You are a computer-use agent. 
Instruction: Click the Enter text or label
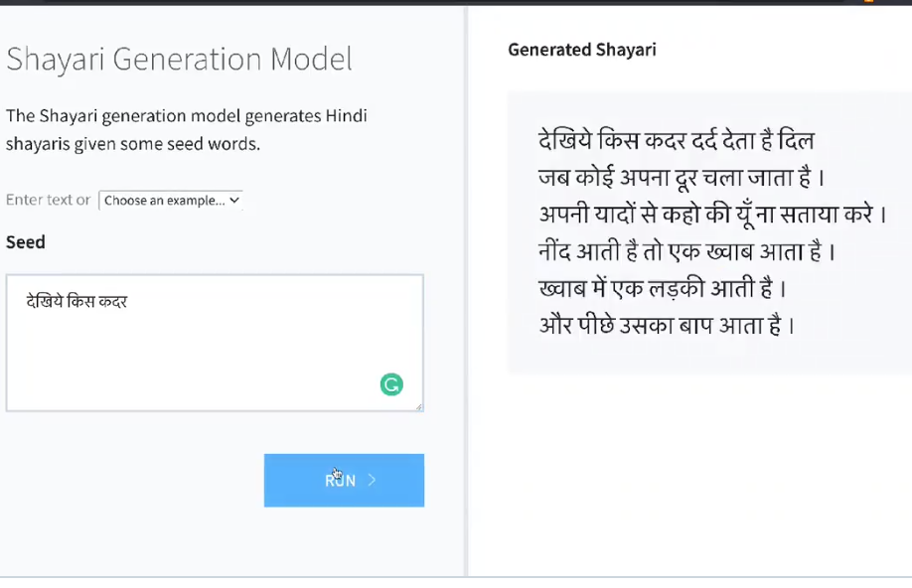tap(49, 200)
